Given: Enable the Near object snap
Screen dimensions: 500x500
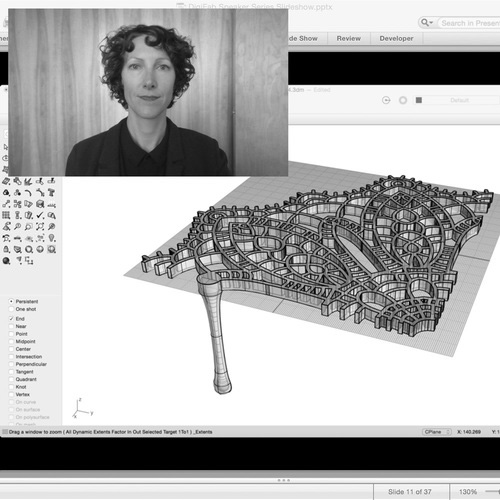Looking at the screenshot, I should point(11,326).
